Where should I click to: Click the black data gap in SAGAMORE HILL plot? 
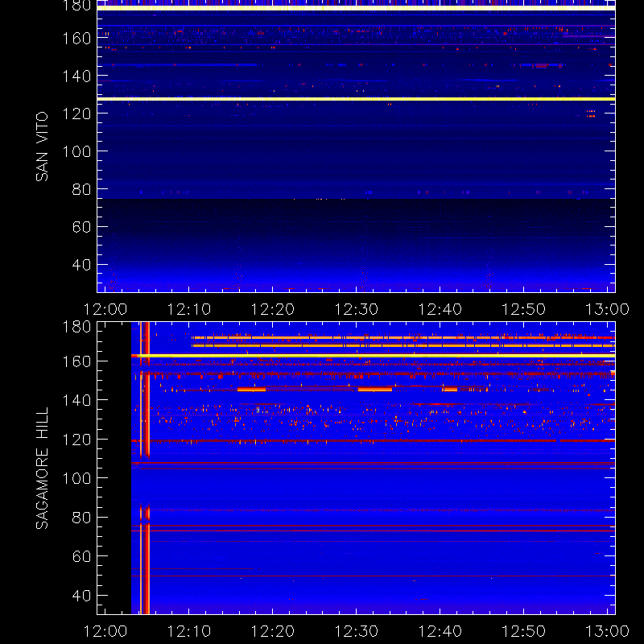(x=114, y=468)
